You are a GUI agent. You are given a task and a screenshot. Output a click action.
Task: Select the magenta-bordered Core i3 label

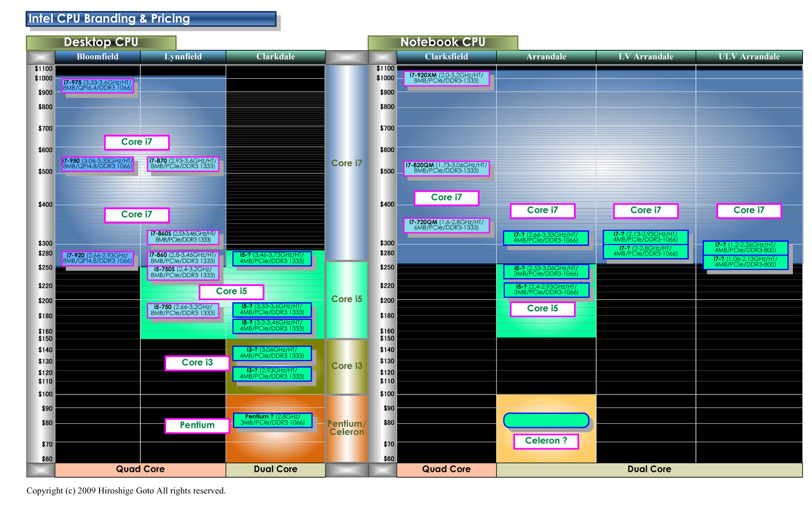(197, 362)
